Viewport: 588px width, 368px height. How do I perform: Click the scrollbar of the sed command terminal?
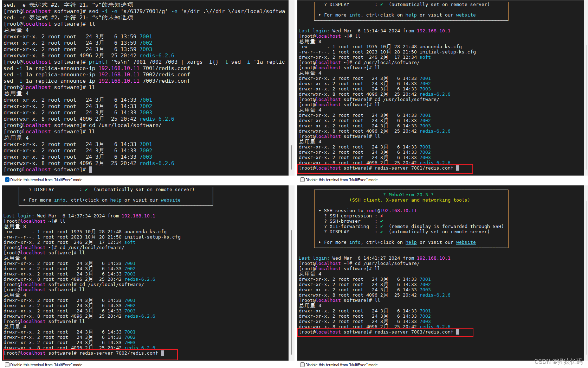292,157
